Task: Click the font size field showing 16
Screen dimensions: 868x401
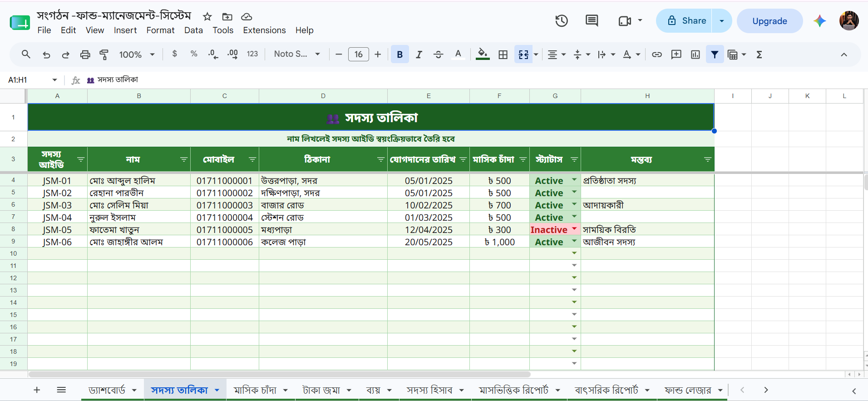Action: pyautogui.click(x=359, y=54)
